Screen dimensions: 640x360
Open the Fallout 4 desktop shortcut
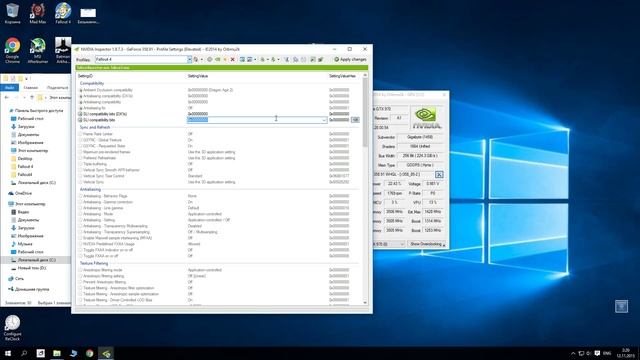point(63,13)
